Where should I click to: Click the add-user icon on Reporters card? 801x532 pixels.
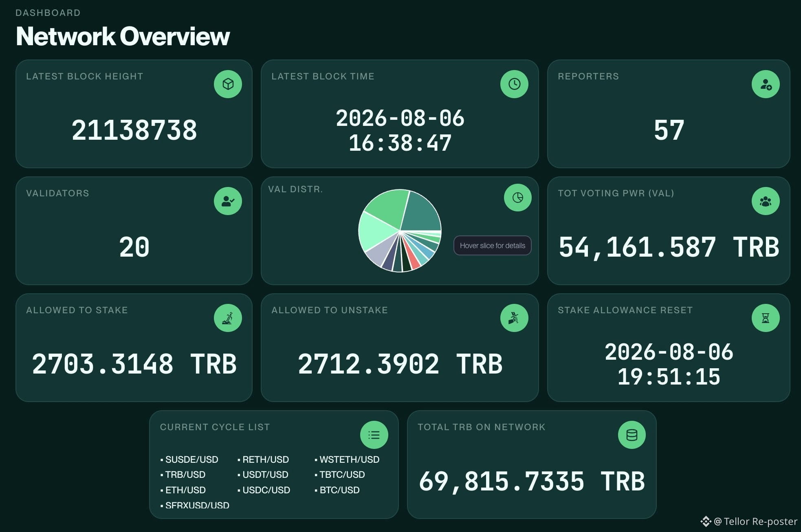click(x=766, y=84)
